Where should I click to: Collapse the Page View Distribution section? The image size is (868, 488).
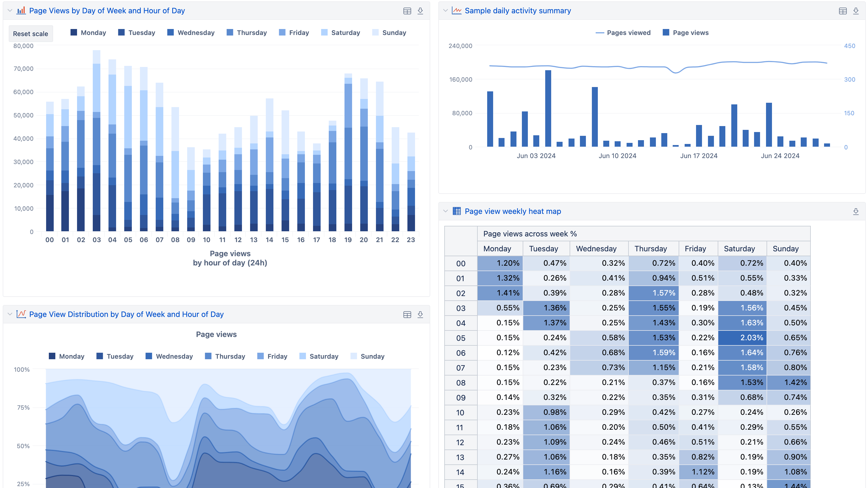tap(8, 314)
